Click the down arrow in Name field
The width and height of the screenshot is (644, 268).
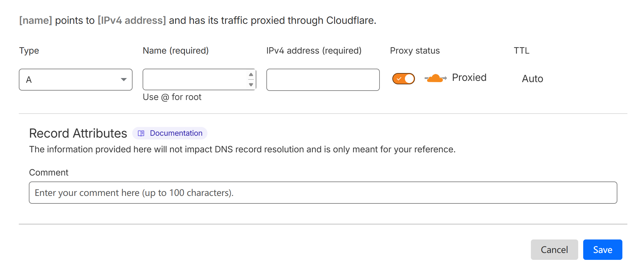coord(251,85)
